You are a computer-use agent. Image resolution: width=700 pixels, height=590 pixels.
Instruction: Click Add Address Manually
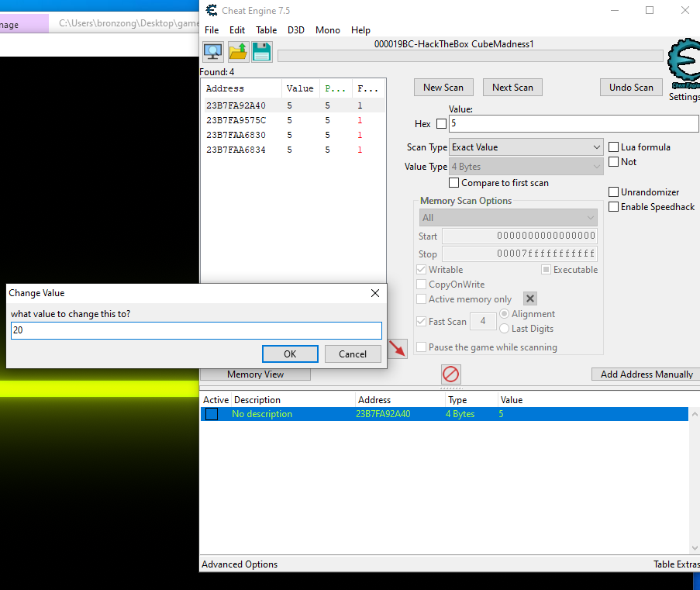[x=646, y=374]
